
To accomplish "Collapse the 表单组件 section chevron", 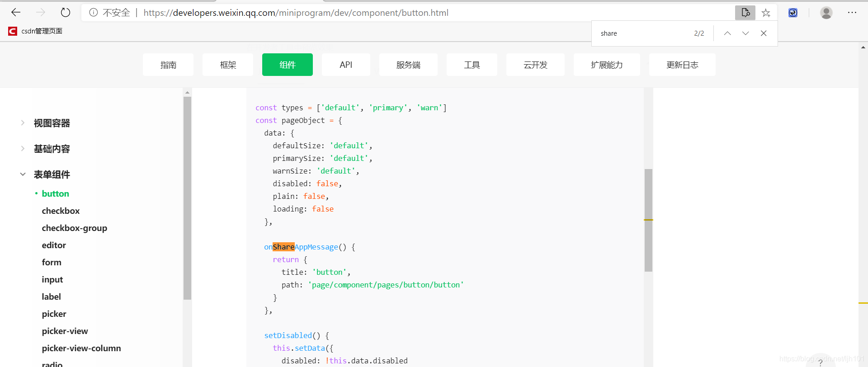I will [23, 174].
